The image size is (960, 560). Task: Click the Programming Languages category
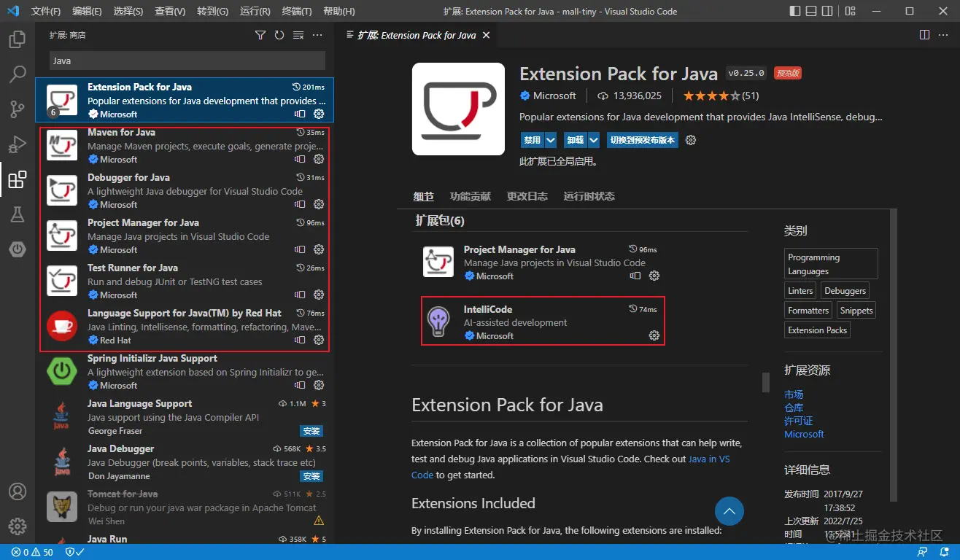831,264
